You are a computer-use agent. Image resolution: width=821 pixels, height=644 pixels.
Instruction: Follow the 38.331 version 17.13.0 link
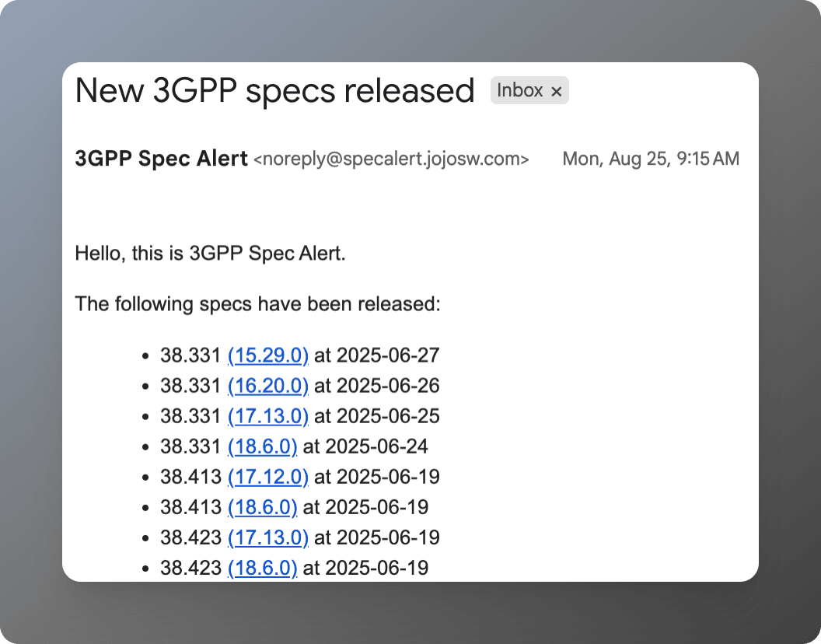coord(268,416)
